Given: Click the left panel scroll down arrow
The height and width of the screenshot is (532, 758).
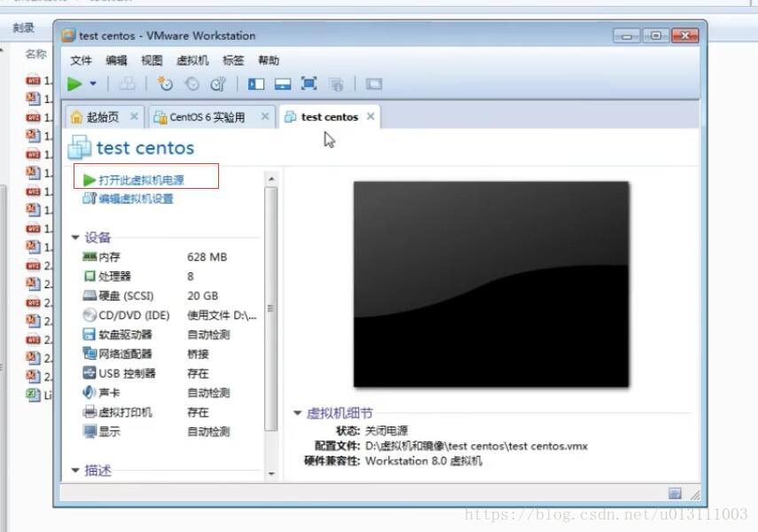Looking at the screenshot, I should [x=271, y=473].
